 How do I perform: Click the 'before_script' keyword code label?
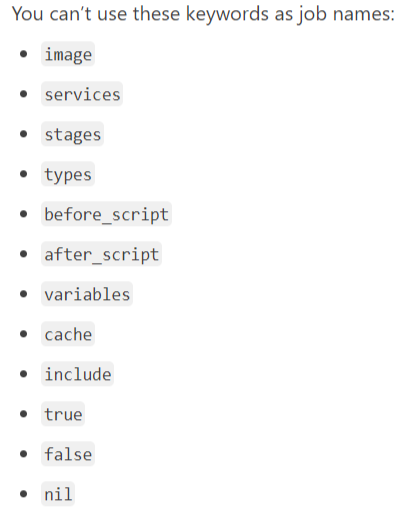[106, 214]
